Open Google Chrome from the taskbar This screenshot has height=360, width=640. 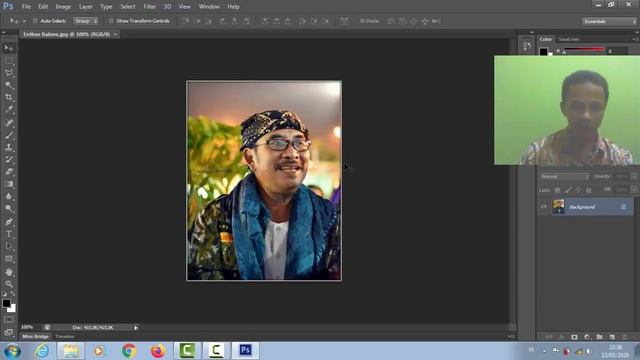coord(129,351)
